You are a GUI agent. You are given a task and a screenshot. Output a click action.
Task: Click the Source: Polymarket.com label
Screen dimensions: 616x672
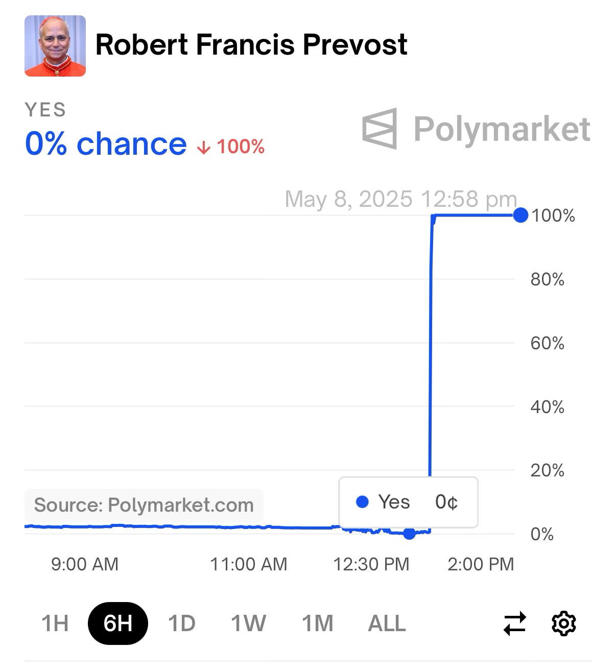(x=144, y=505)
